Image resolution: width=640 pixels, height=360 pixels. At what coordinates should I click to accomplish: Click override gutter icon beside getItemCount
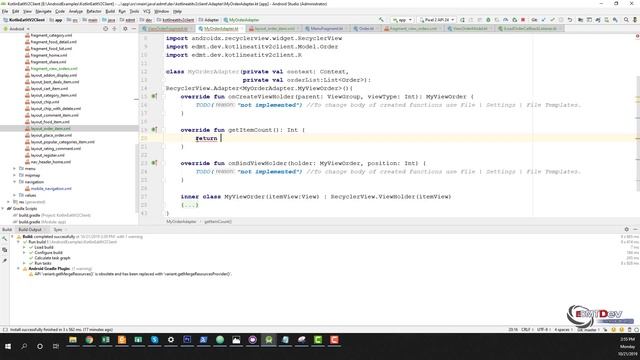(x=154, y=129)
